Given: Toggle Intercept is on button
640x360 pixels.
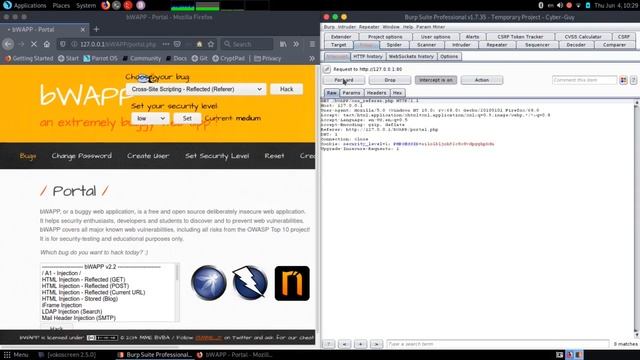Looking at the screenshot, I should pos(436,80).
